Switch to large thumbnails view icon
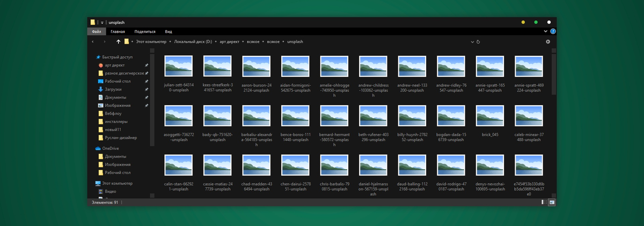644x226 pixels. tap(552, 202)
